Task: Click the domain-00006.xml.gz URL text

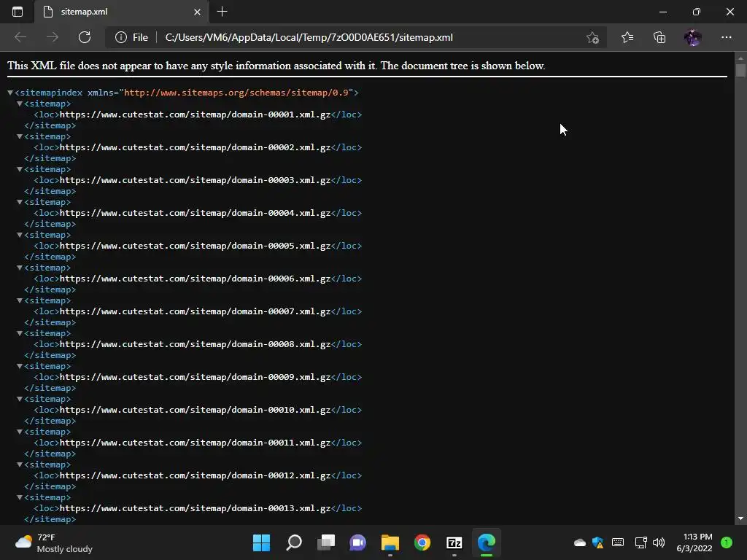Action: [x=195, y=279]
